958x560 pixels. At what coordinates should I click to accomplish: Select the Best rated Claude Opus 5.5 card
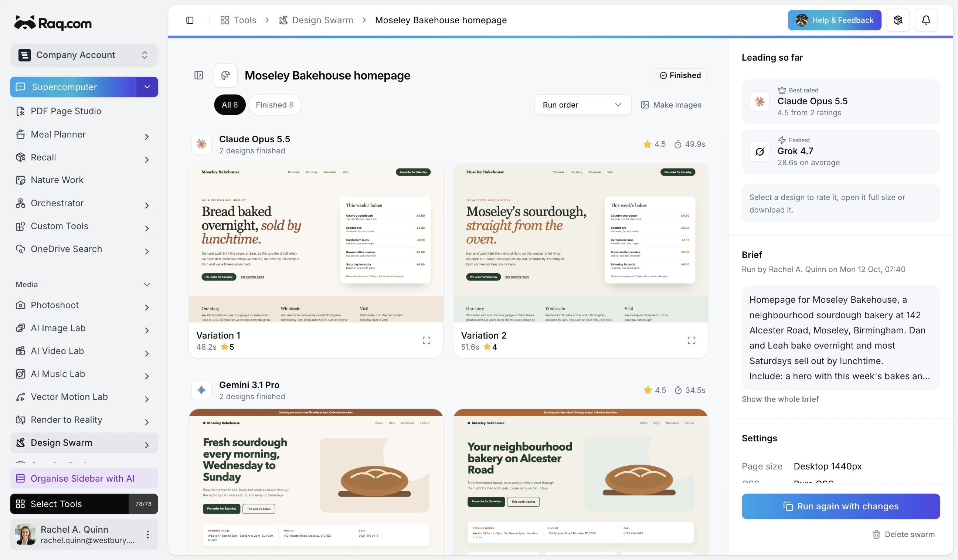(840, 102)
